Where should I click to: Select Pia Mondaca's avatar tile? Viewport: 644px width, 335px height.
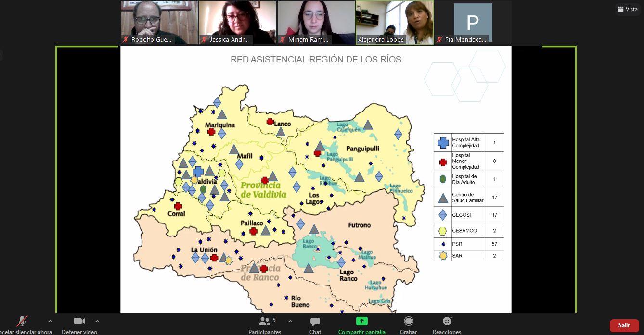(473, 23)
